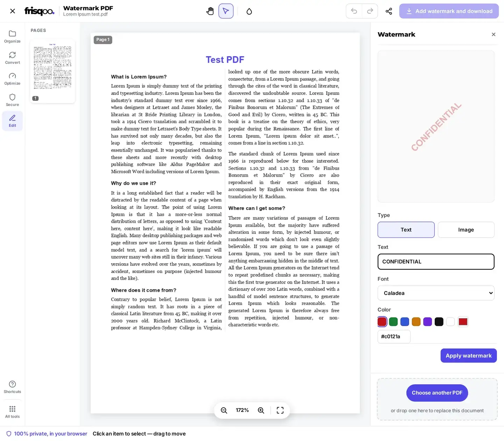The image size is (504, 441).
Task: Pick the blue color swatch
Action: (405, 322)
